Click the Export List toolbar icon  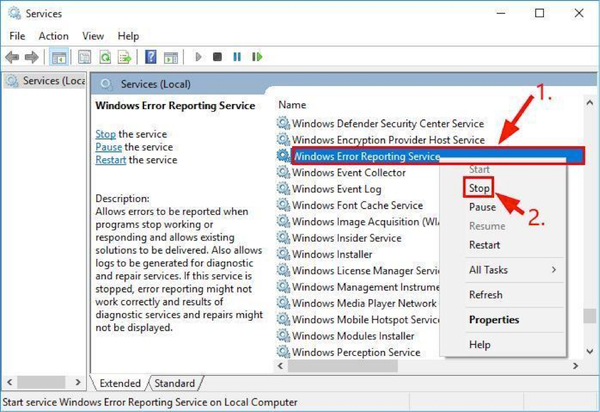coord(125,57)
